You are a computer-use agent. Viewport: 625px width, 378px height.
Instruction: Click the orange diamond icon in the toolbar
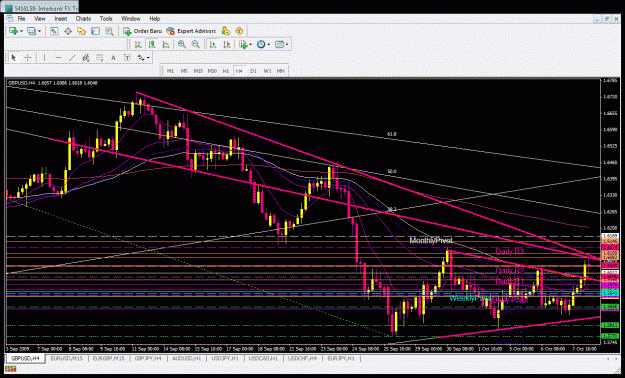click(x=239, y=31)
